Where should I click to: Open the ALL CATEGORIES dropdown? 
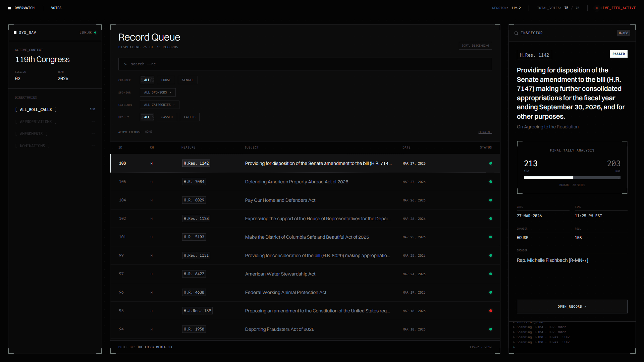coord(159,105)
